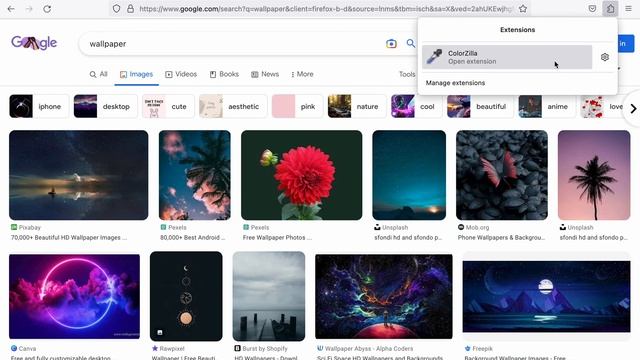
Task: Select the anime suggestion chip
Action: (x=547, y=107)
